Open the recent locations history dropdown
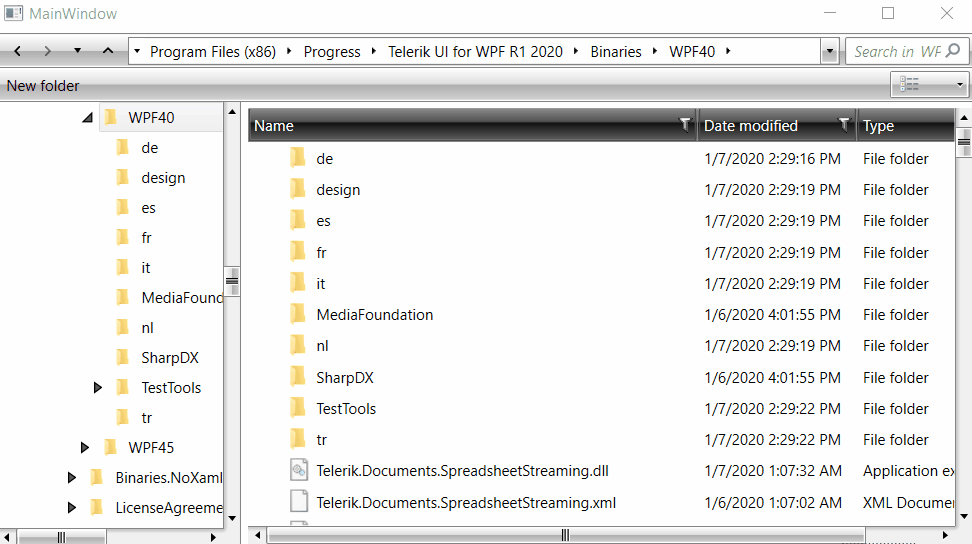 [77, 51]
